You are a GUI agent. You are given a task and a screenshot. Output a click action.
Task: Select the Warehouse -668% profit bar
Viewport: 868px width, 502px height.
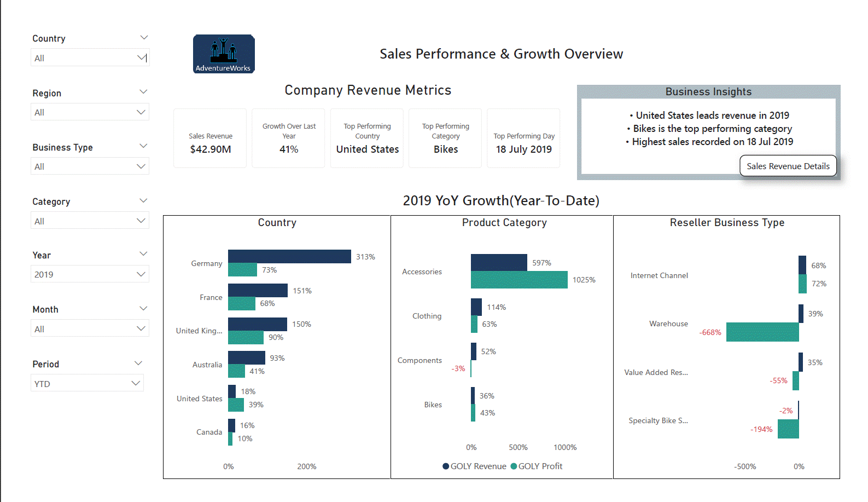762,332
